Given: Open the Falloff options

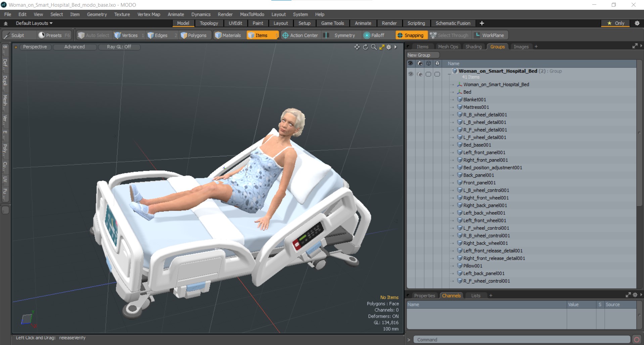Looking at the screenshot, I should coord(377,35).
